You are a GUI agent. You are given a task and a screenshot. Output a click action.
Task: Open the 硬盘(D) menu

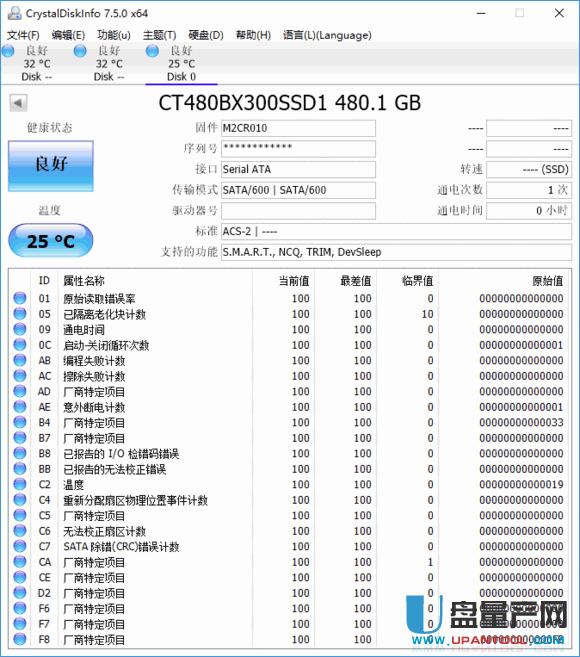206,36
